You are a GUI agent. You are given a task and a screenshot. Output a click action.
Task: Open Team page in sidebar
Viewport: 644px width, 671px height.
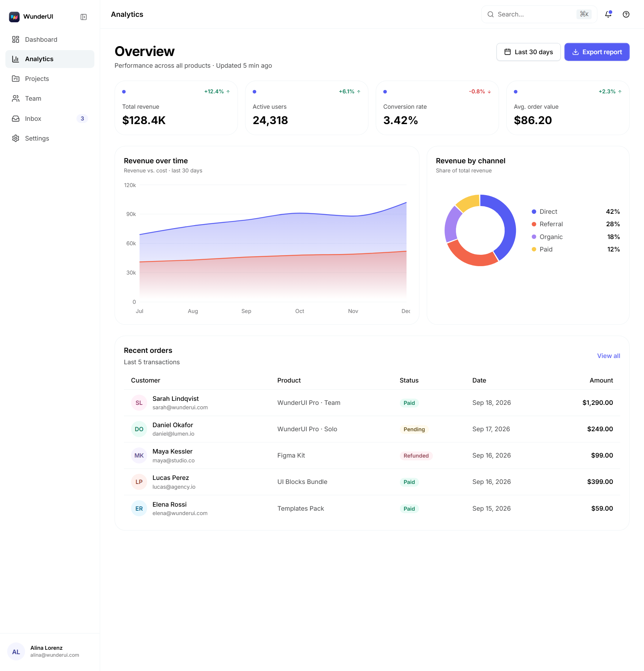tap(50, 98)
